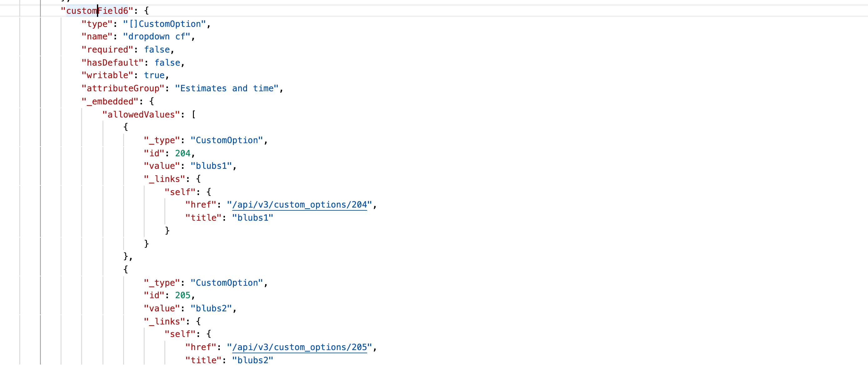Click the "allowedValues" key
This screenshot has width=868, height=367.
click(x=141, y=115)
